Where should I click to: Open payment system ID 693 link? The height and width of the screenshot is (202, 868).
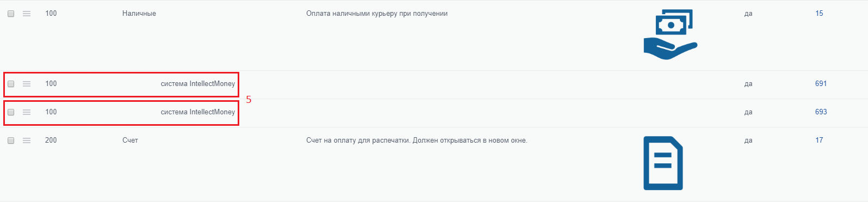tap(821, 112)
